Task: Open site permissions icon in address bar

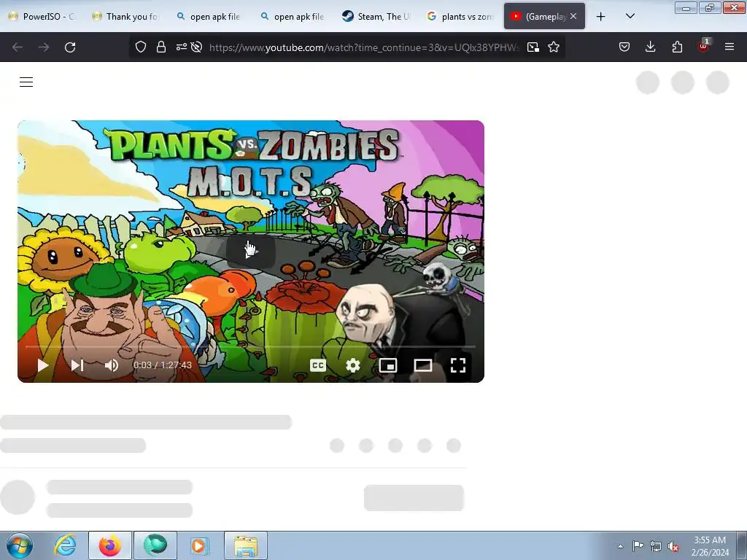Action: tap(181, 47)
